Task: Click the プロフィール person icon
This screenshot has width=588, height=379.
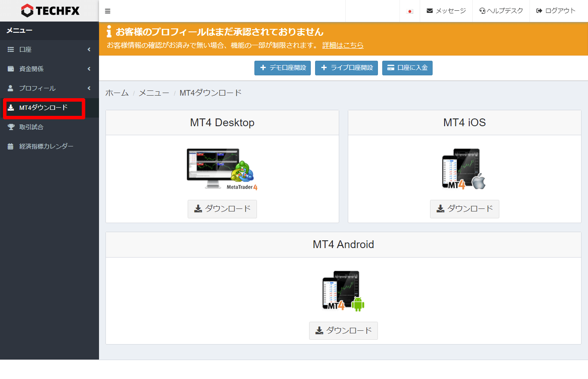Action: pyautogui.click(x=11, y=88)
